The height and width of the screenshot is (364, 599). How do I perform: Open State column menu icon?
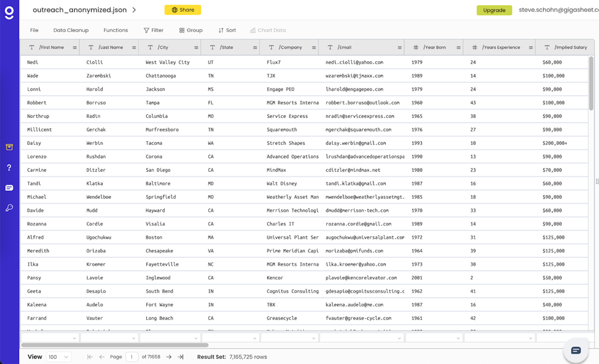255,48
